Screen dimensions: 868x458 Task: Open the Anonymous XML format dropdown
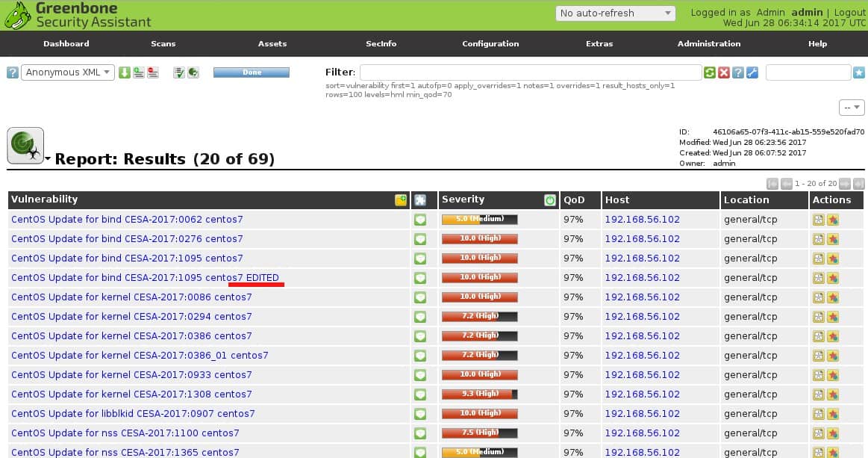pyautogui.click(x=67, y=72)
